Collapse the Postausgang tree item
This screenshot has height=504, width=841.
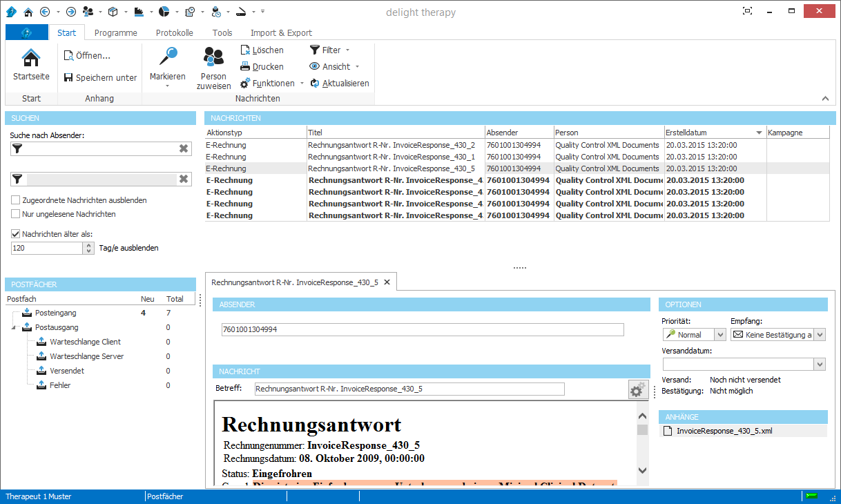pos(14,327)
